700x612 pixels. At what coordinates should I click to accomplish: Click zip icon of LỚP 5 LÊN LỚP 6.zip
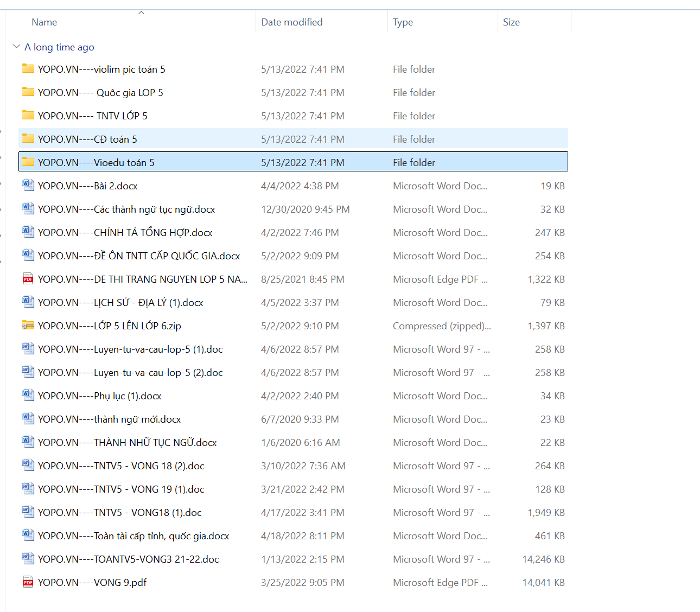pyautogui.click(x=28, y=325)
